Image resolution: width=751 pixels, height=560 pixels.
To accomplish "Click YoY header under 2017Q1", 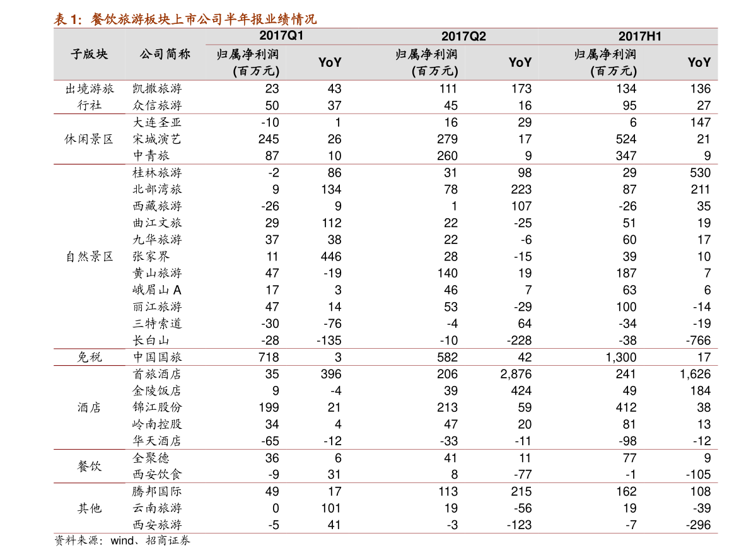I will click(330, 62).
